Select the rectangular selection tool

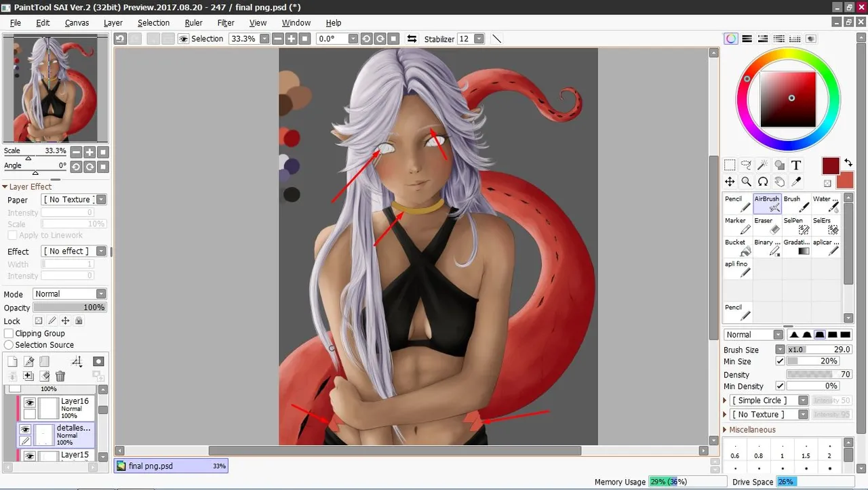click(730, 165)
